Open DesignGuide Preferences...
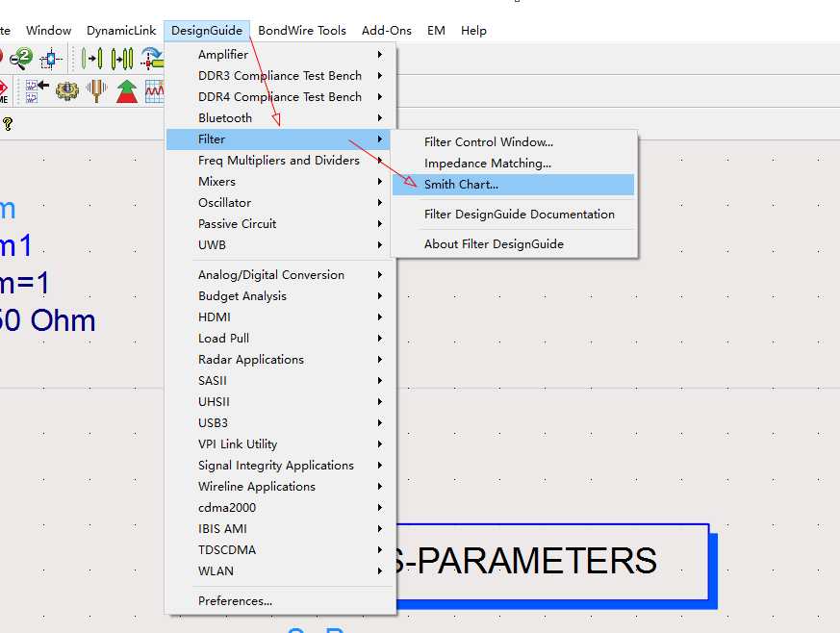Screen dimensions: 840x633 click(x=279, y=601)
